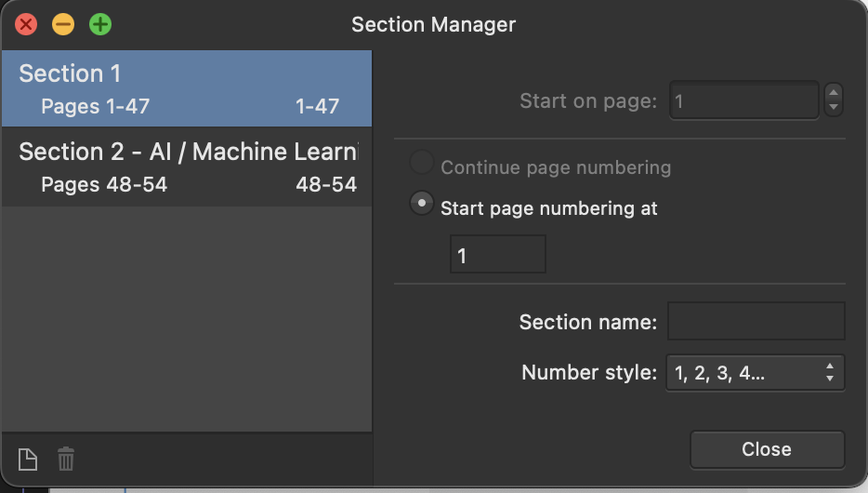The image size is (868, 493).
Task: Close the Section Manager with the red button
Action: tap(26, 24)
